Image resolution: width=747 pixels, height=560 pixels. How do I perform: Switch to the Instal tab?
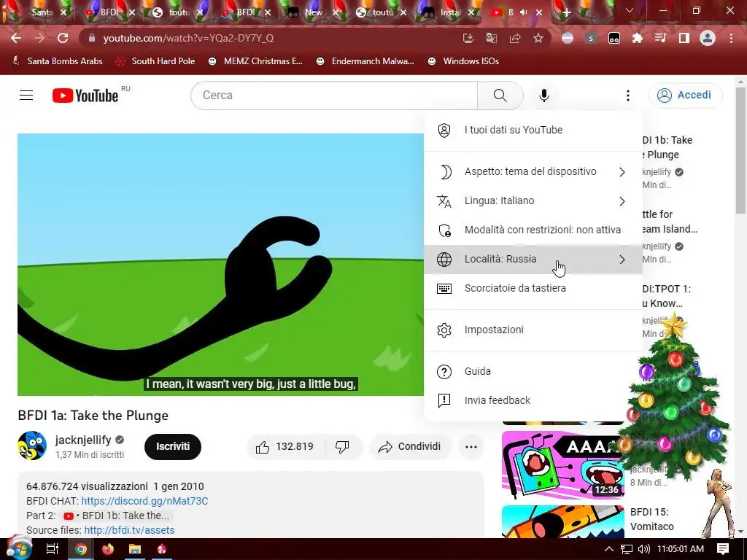pos(448,12)
